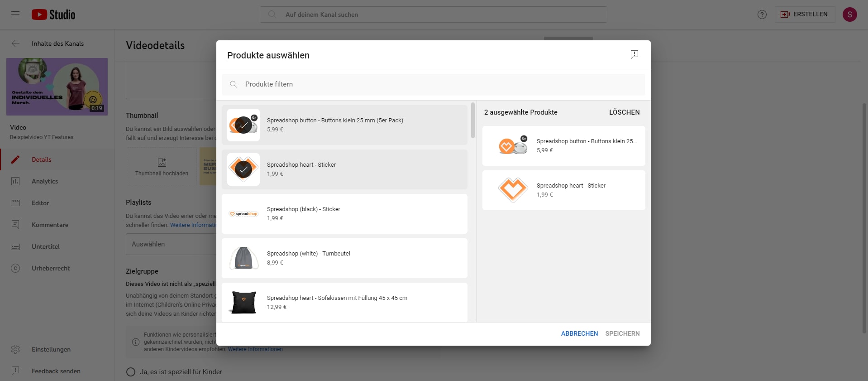Open the Analytics menu item

(x=45, y=181)
